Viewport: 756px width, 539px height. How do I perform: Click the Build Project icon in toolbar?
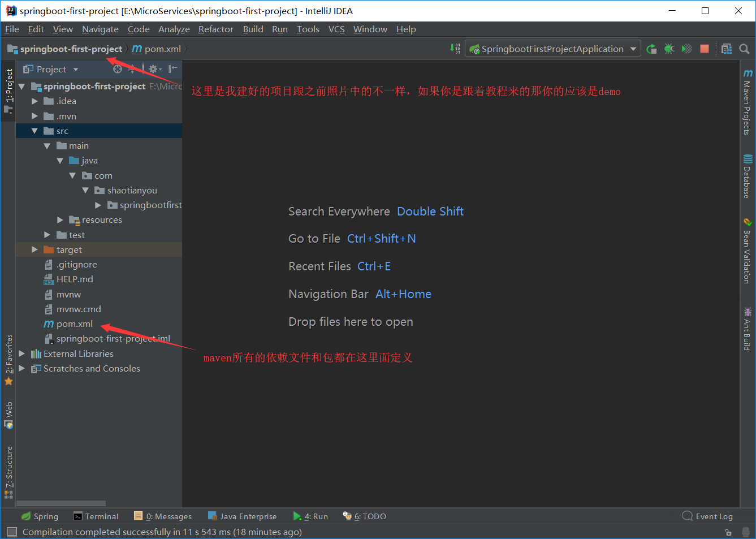pyautogui.click(x=455, y=49)
